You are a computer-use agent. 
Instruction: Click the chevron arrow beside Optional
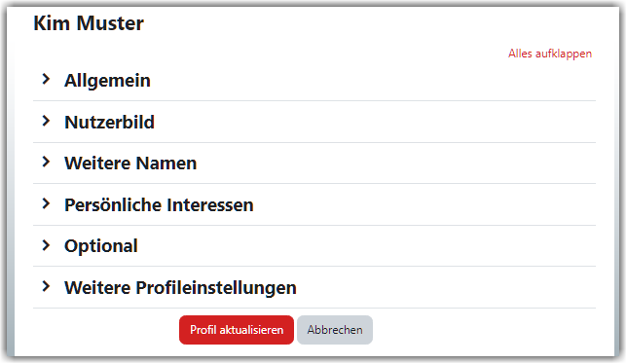tap(47, 245)
